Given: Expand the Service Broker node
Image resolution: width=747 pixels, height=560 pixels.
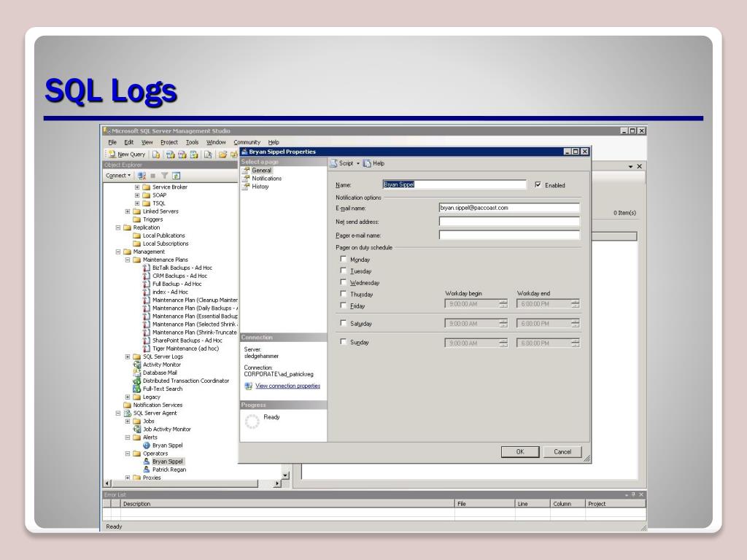Looking at the screenshot, I should [137, 187].
